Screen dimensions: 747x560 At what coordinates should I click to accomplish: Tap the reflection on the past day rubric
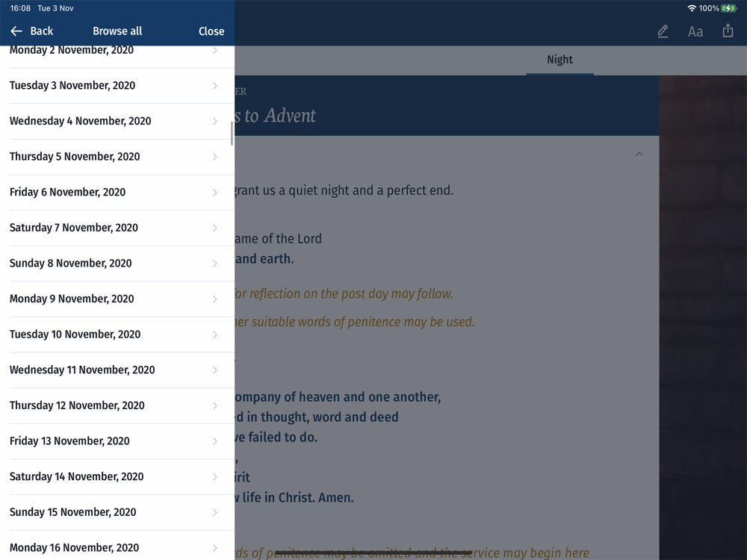pyautogui.click(x=344, y=293)
